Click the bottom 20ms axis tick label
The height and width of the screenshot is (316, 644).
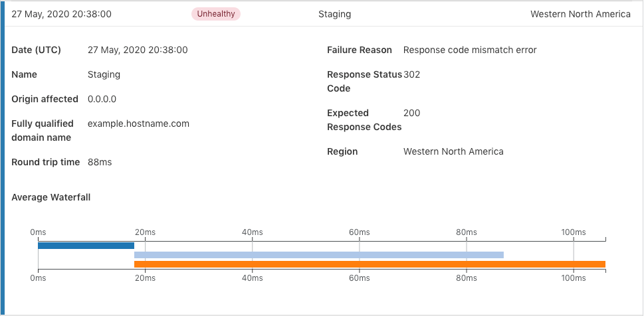[x=145, y=278]
